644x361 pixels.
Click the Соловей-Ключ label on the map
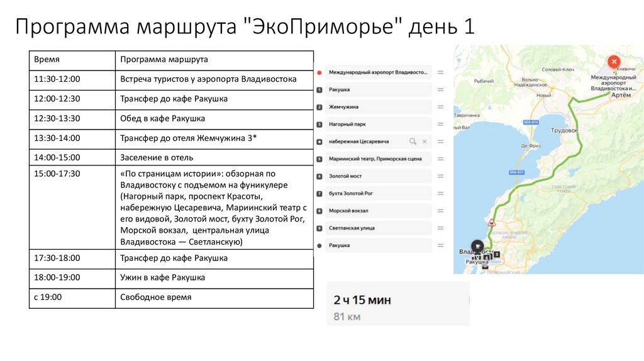(558, 69)
